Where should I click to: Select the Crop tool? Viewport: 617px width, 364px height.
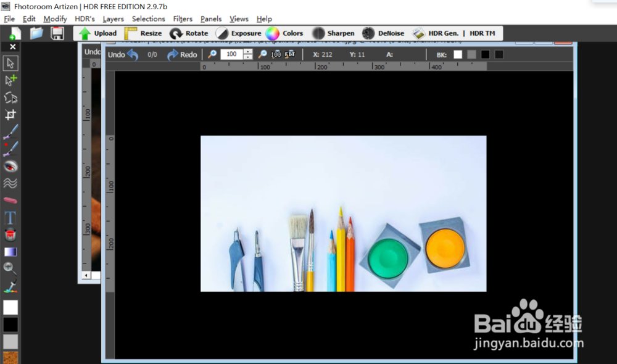10,115
